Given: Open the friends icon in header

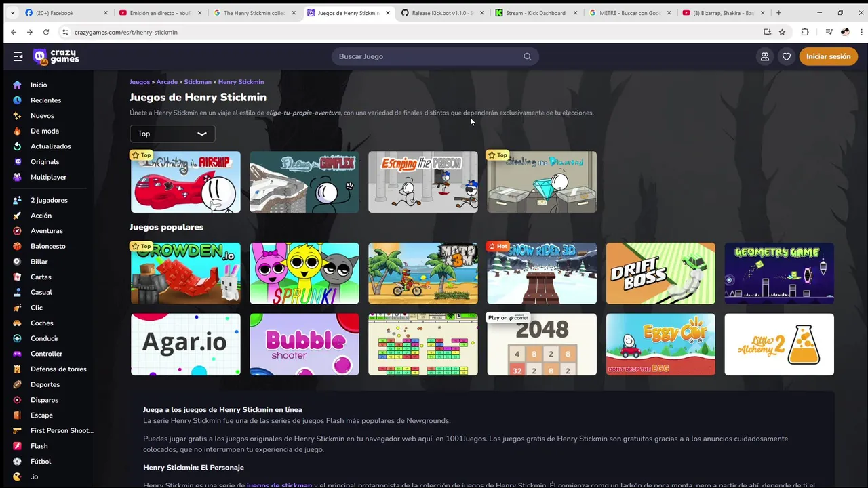Looking at the screenshot, I should click(765, 56).
